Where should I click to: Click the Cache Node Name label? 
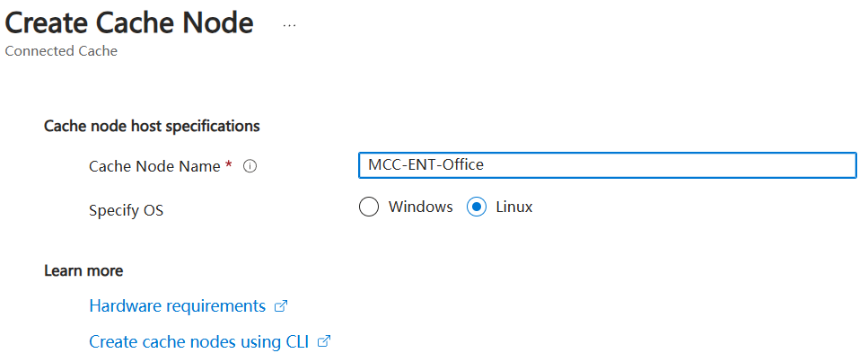(155, 166)
